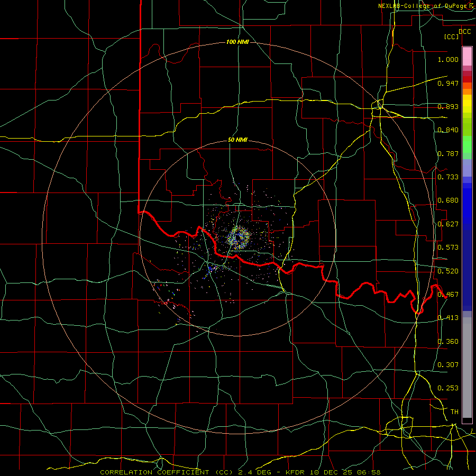The width and height of the screenshot is (476, 476).
Task: Select the 0.573 scale value
Action: pos(448,248)
